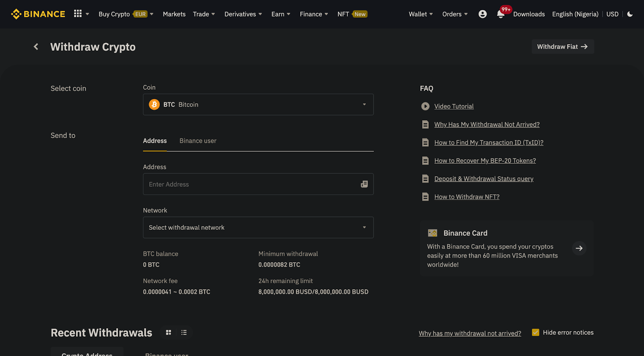Click document icon beside Why Has My Withdrawal Not Arrived
The width and height of the screenshot is (644, 356).
point(425,124)
